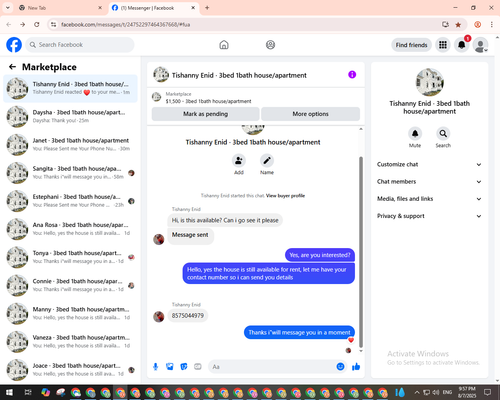500x400 pixels.
Task: Open Chrome three-dot menu
Action: click(492, 24)
